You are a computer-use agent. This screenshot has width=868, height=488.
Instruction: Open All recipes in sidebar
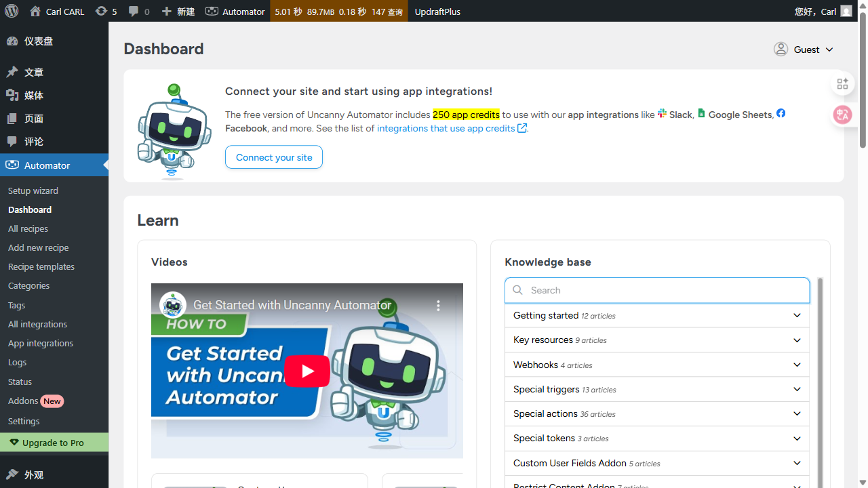tap(28, 228)
